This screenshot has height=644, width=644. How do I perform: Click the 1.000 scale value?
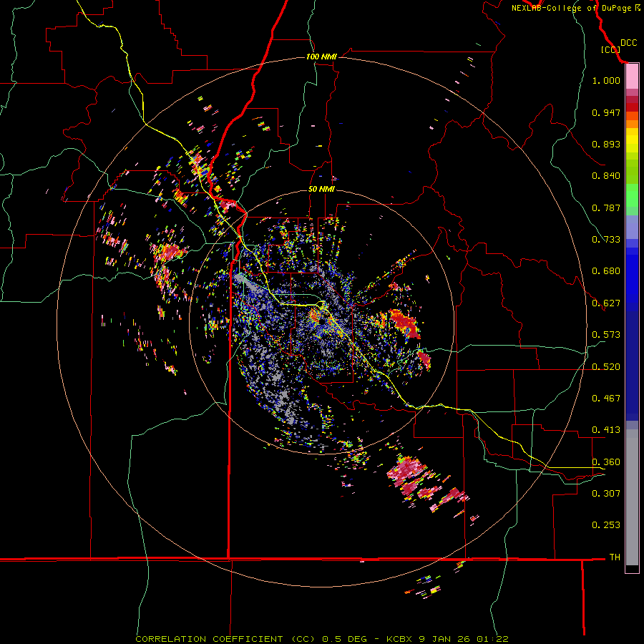[606, 80]
